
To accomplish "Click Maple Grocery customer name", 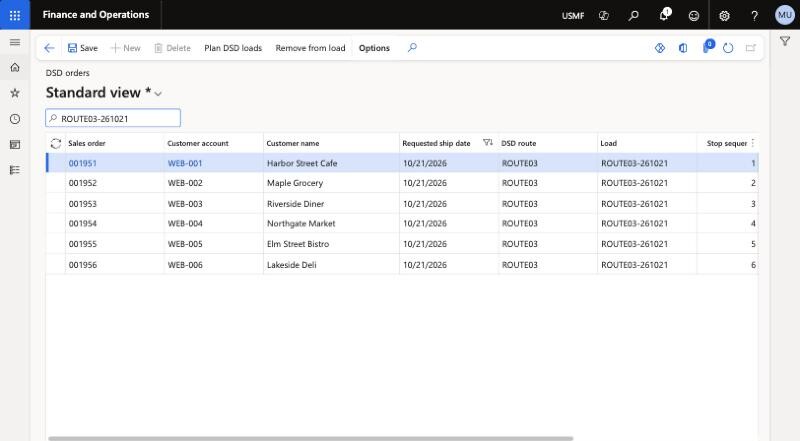I will pyautogui.click(x=295, y=183).
